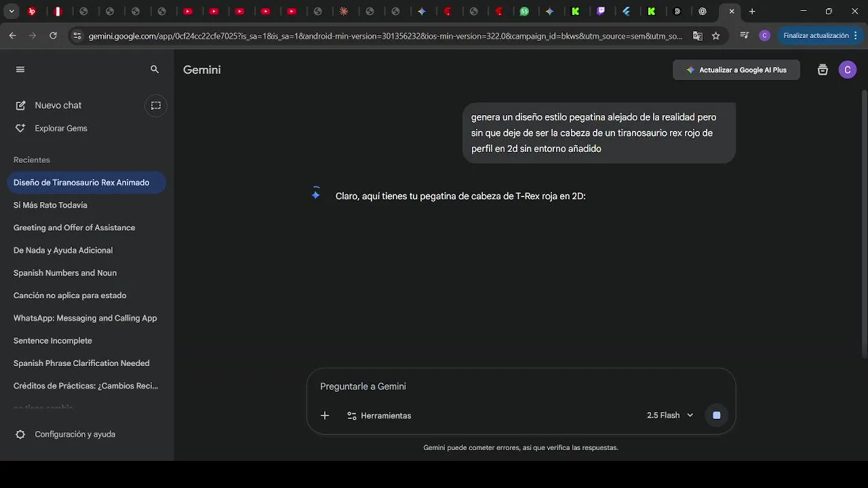
Task: Click the temporary chat dashed-square icon
Action: click(156, 105)
